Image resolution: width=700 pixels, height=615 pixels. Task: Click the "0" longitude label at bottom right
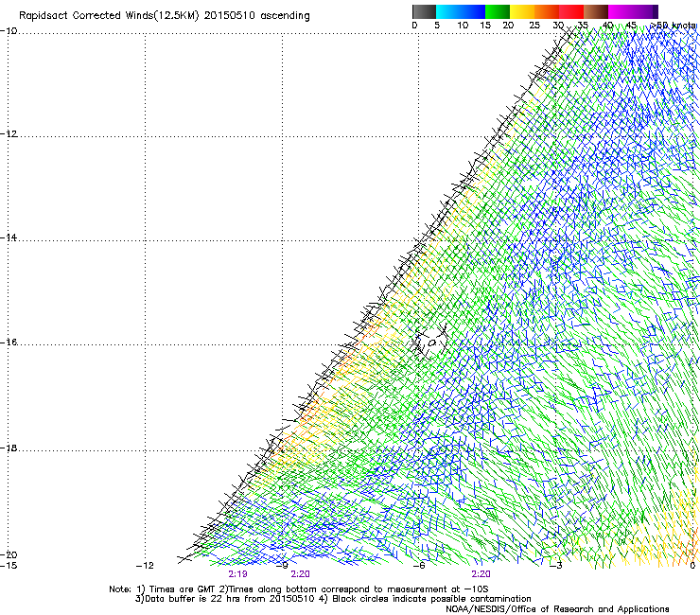click(x=692, y=566)
